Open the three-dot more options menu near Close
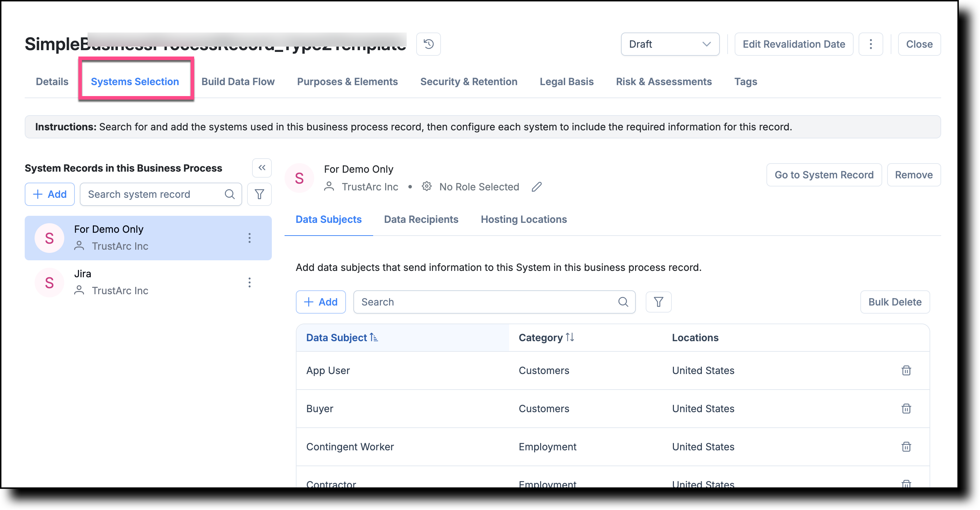Screen dimensions: 980x510 [871, 44]
